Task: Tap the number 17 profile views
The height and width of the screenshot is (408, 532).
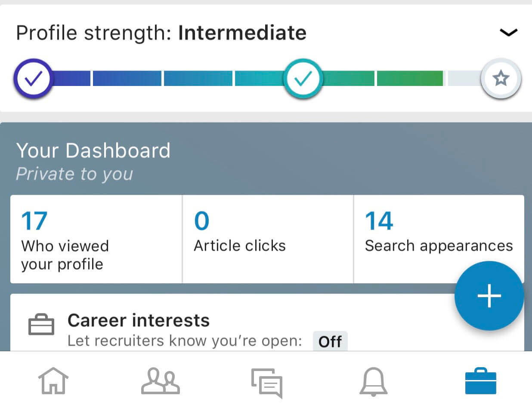Action: point(34,221)
